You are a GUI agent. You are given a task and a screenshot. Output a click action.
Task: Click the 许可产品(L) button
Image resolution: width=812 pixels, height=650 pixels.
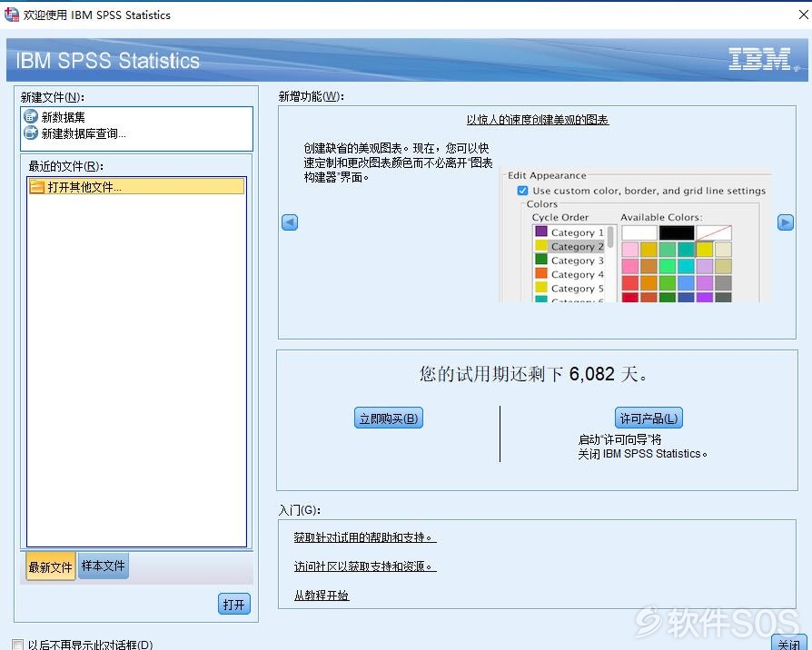coord(649,419)
